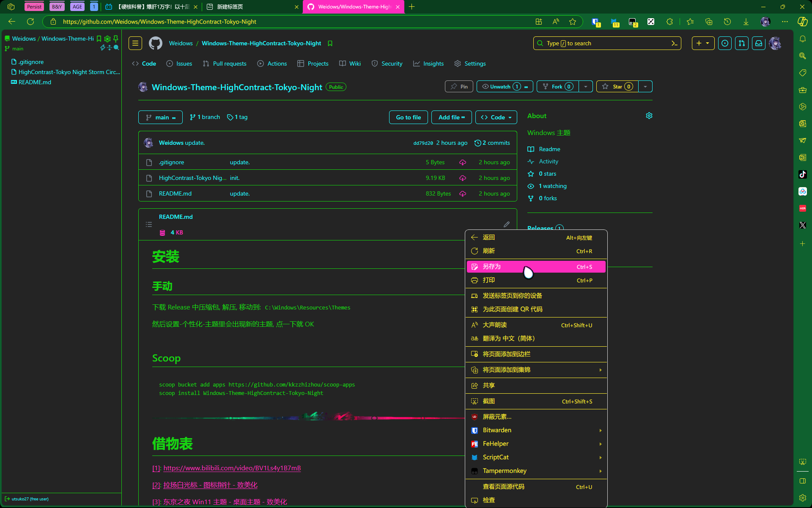Expand the Code download dropdown
The height and width of the screenshot is (508, 812).
(x=496, y=117)
